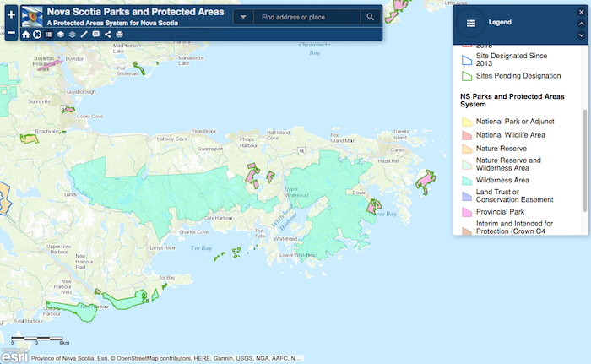Image resolution: width=591 pixels, height=364 pixels.
Task: Zoom out with the minus button
Action: click(x=10, y=34)
